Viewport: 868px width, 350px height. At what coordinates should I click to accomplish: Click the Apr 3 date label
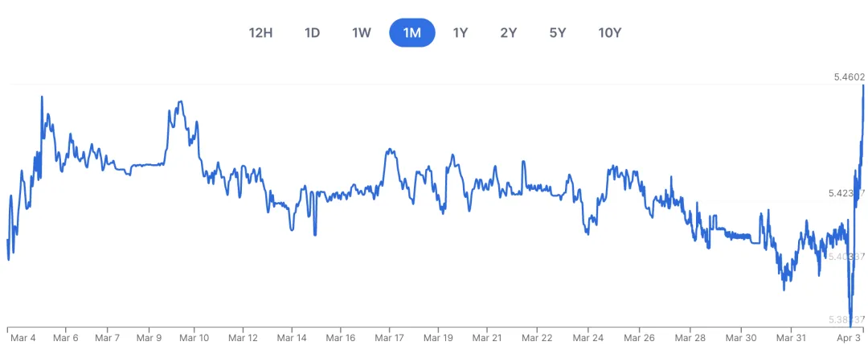[x=849, y=338]
